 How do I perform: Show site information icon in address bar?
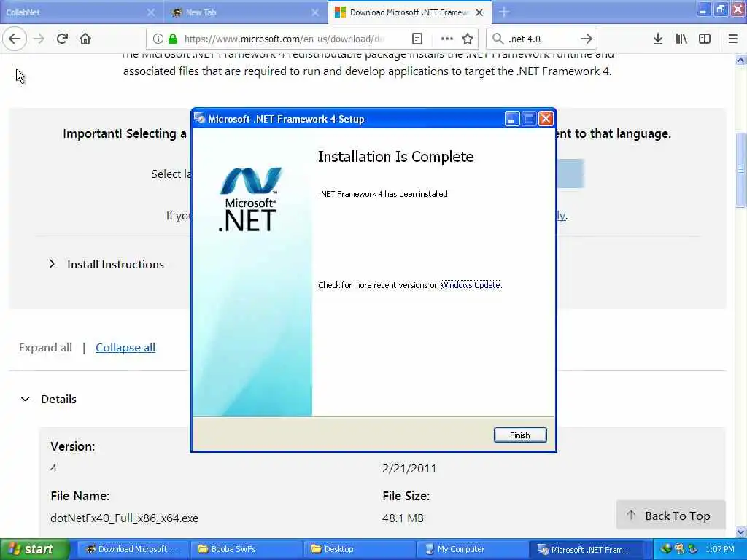(x=158, y=39)
